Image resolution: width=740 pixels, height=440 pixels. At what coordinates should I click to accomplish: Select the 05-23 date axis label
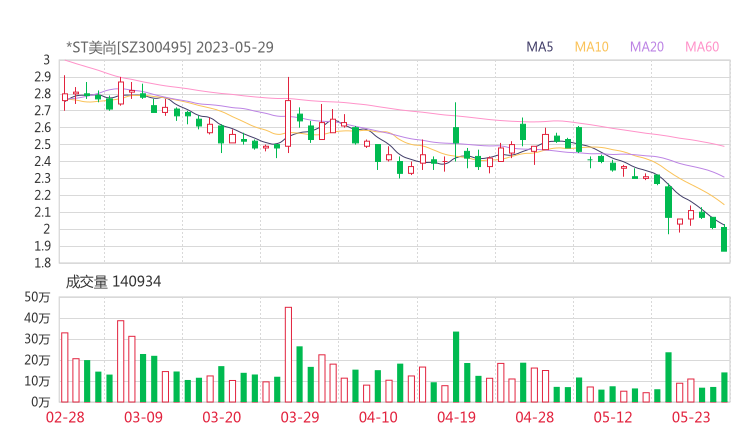pos(689,417)
